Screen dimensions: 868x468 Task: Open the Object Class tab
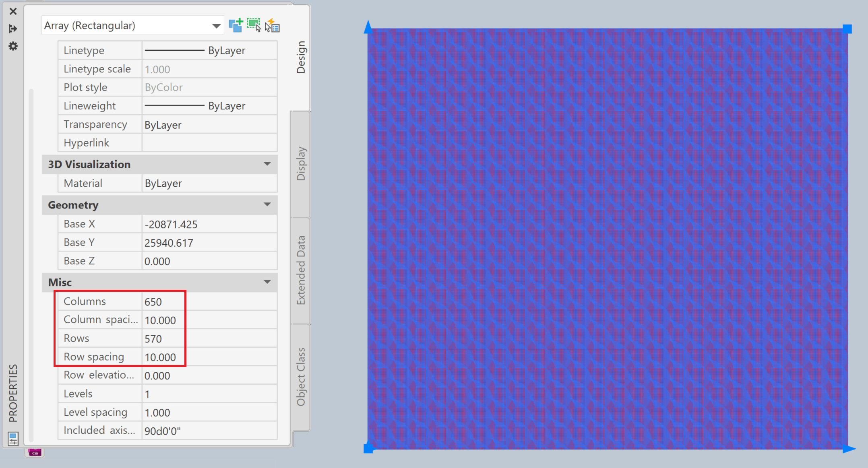tap(301, 377)
